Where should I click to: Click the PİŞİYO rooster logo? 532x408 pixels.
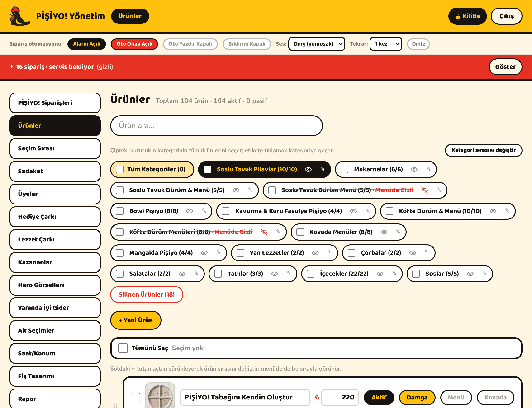pos(20,16)
